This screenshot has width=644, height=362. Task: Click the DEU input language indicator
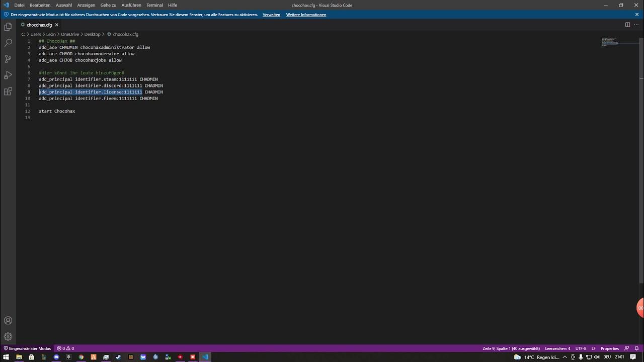tap(607, 357)
